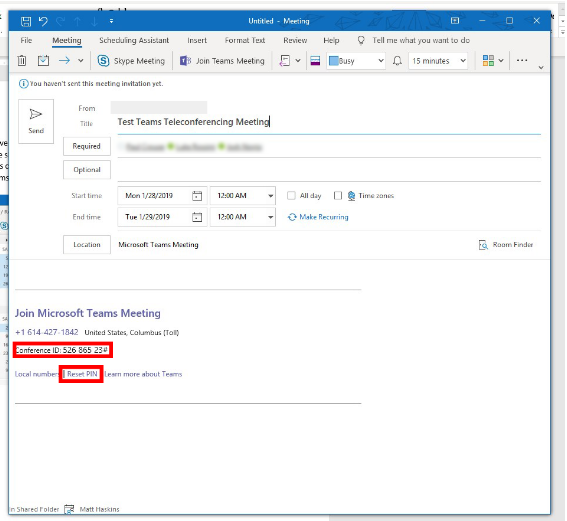Open start date calendar picker
This screenshot has width=567, height=521.
coord(197,196)
